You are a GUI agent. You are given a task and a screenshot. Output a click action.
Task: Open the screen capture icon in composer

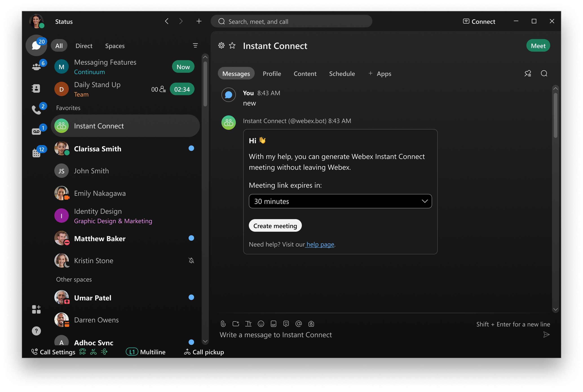236,324
